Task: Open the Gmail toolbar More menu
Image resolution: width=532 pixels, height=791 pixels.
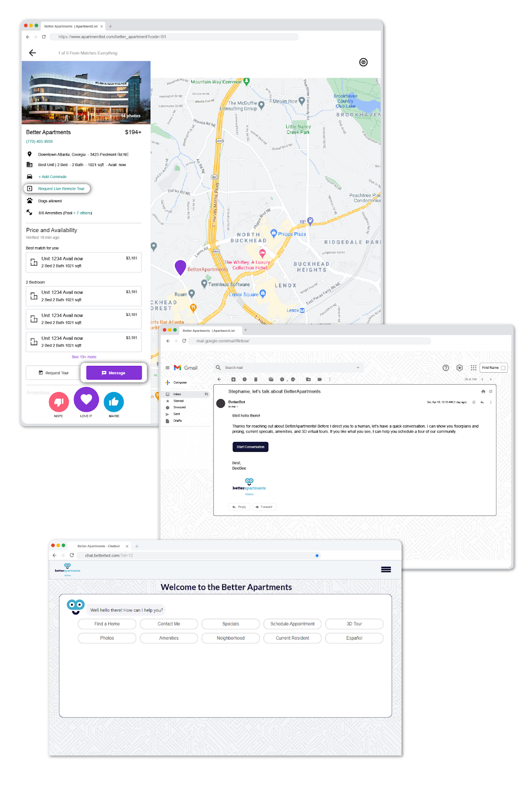Action: pyautogui.click(x=330, y=379)
